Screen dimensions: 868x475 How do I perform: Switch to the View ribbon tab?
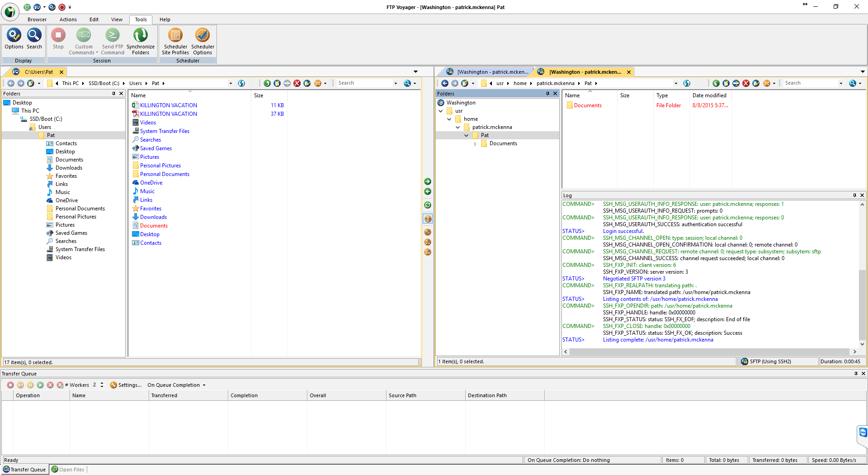[x=117, y=19]
